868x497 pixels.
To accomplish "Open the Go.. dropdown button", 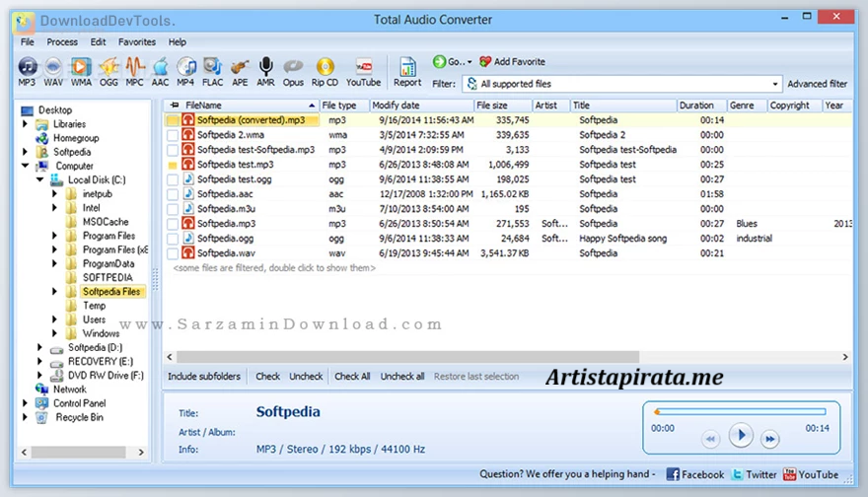I will tap(453, 61).
